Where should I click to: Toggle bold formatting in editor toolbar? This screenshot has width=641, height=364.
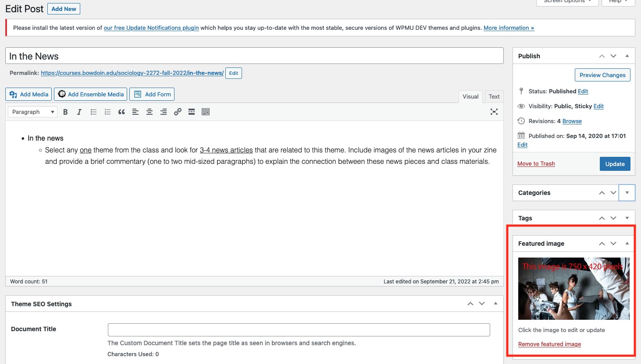pos(65,112)
